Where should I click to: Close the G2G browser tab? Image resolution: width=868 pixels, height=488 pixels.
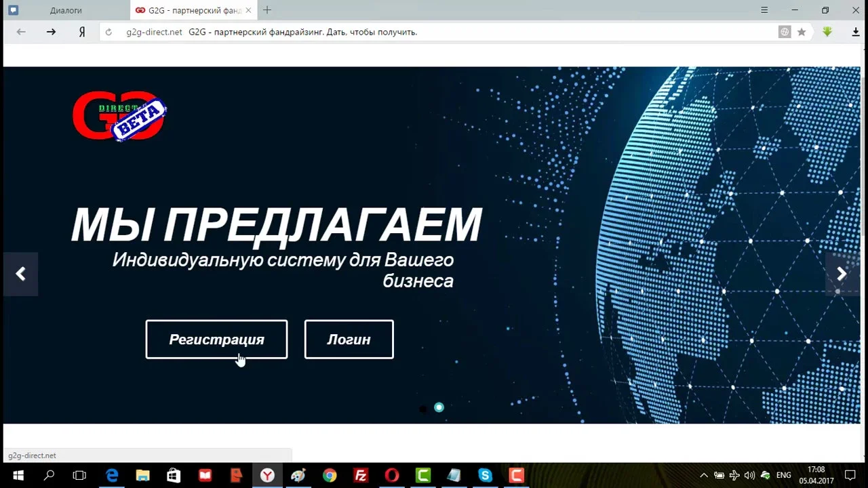coord(248,10)
